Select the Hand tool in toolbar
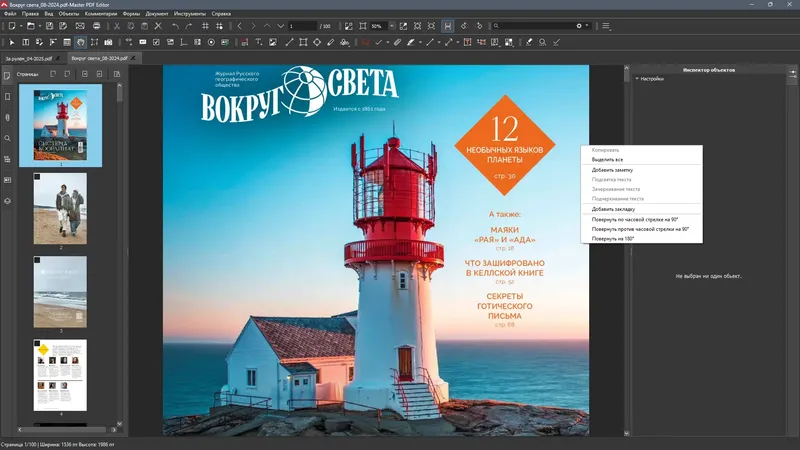The height and width of the screenshot is (450, 800). click(81, 43)
